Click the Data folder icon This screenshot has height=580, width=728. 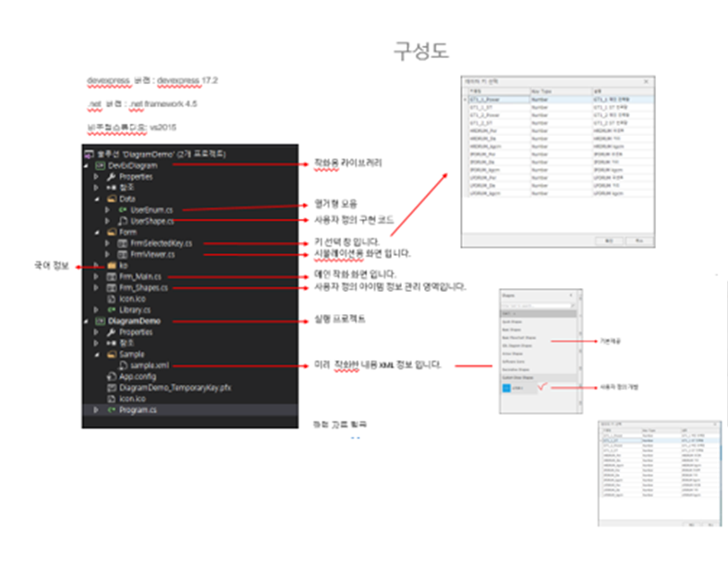tap(112, 199)
